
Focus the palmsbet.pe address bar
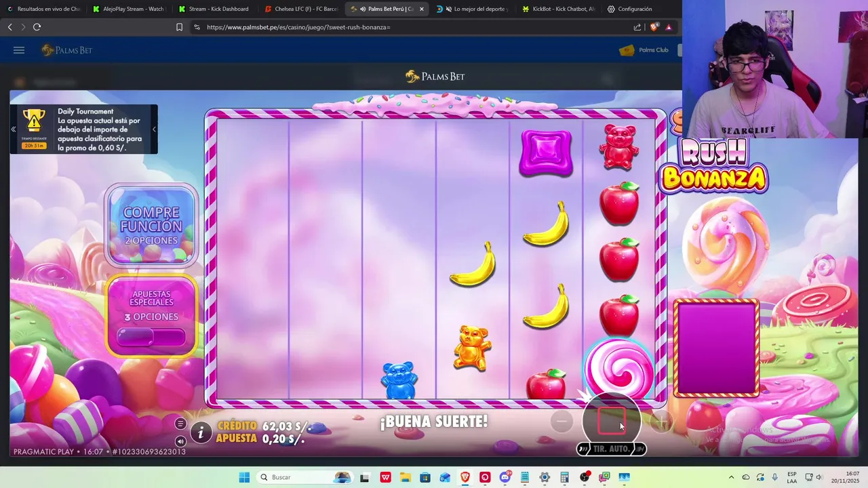click(x=414, y=27)
